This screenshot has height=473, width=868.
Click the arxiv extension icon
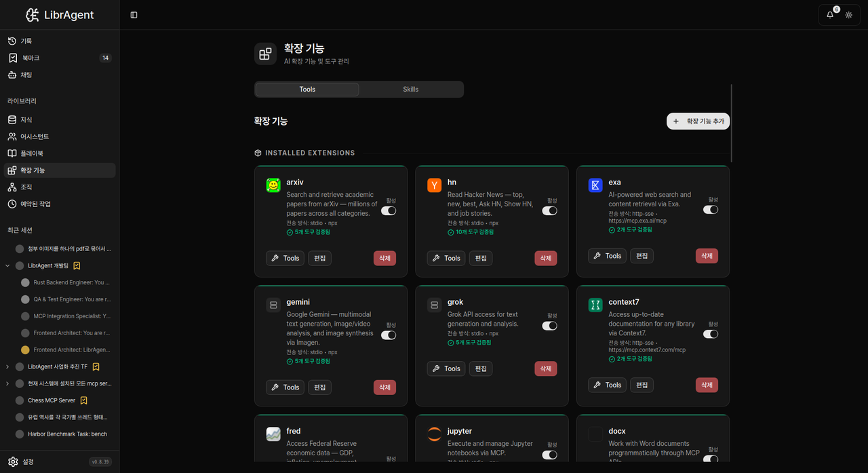273,185
